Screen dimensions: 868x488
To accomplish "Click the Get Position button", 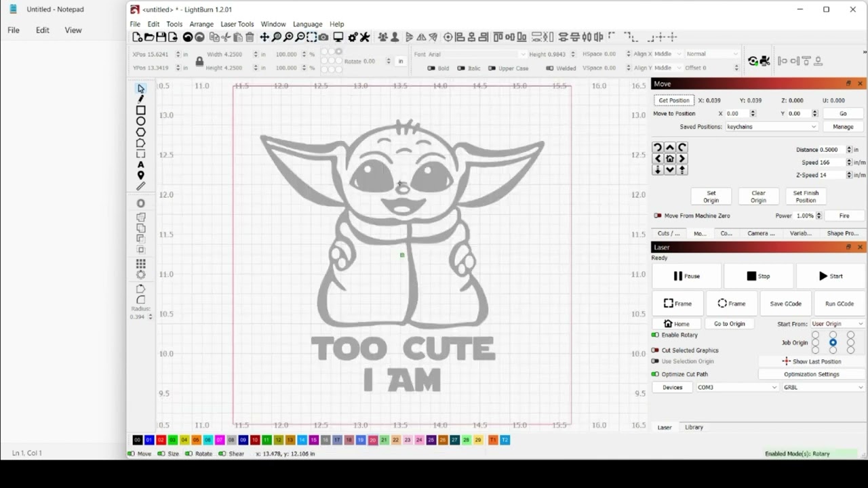I will (x=674, y=100).
